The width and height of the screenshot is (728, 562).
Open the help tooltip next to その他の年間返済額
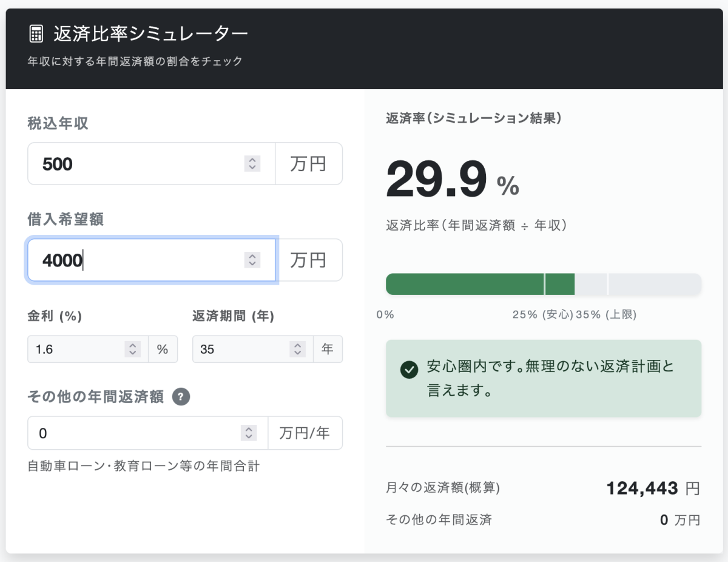coord(182,397)
